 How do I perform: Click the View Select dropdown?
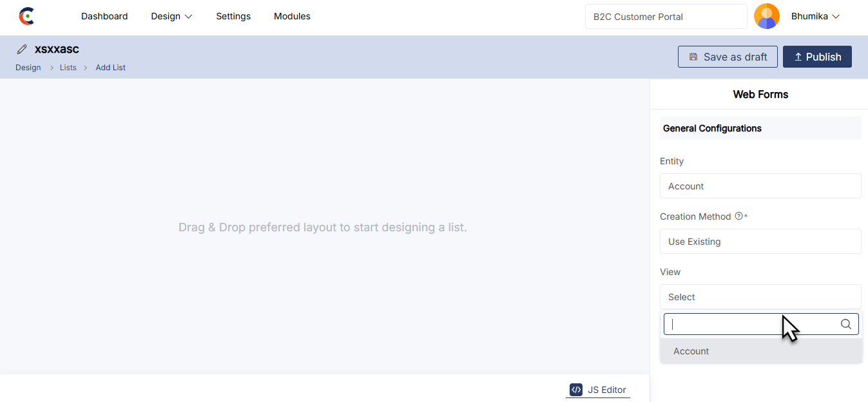point(760,297)
